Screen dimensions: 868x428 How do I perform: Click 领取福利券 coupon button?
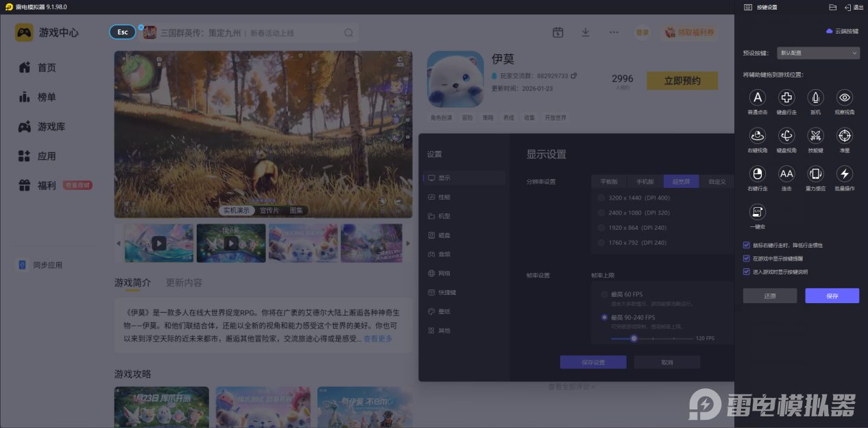pyautogui.click(x=689, y=32)
